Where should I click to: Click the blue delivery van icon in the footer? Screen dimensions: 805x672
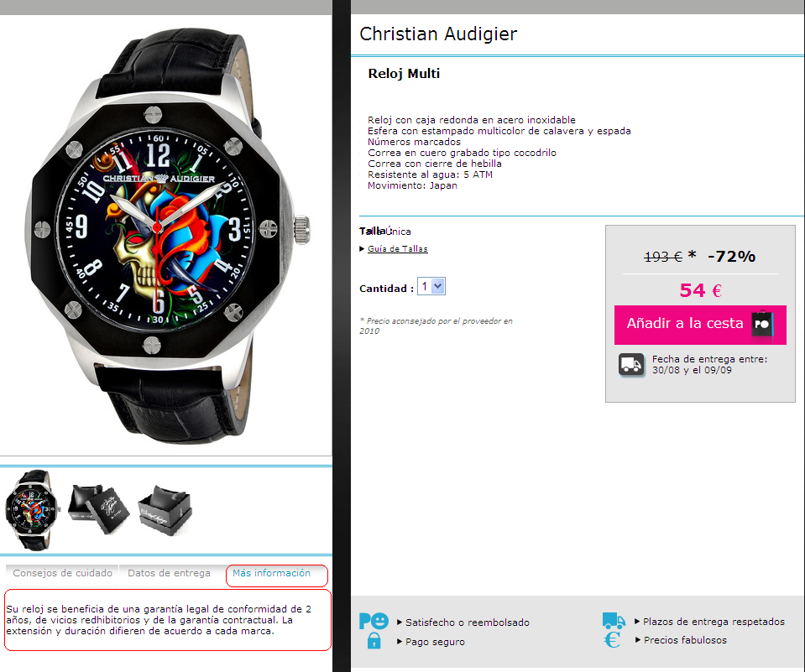[614, 621]
